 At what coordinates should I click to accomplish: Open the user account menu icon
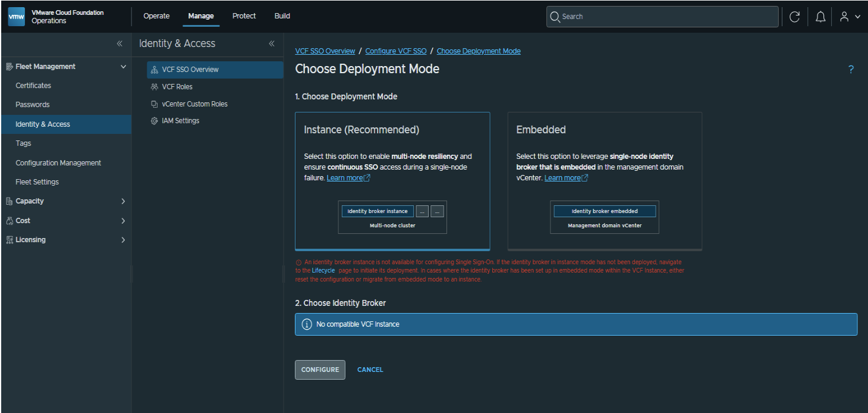(x=850, y=17)
